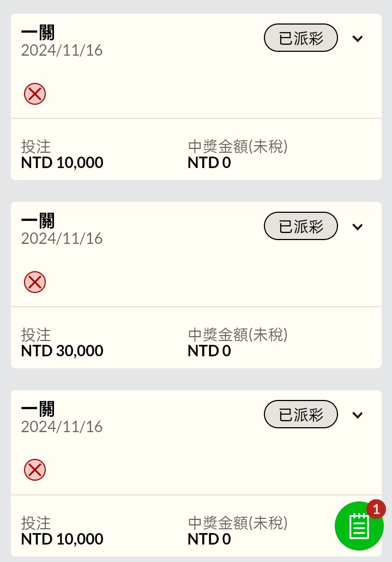
Task: Click the 已派彩 badge on the middle card
Action: pyautogui.click(x=301, y=226)
